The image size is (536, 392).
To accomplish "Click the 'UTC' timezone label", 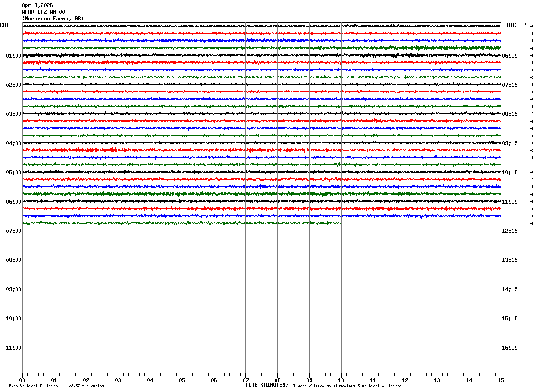I will 512,25.
